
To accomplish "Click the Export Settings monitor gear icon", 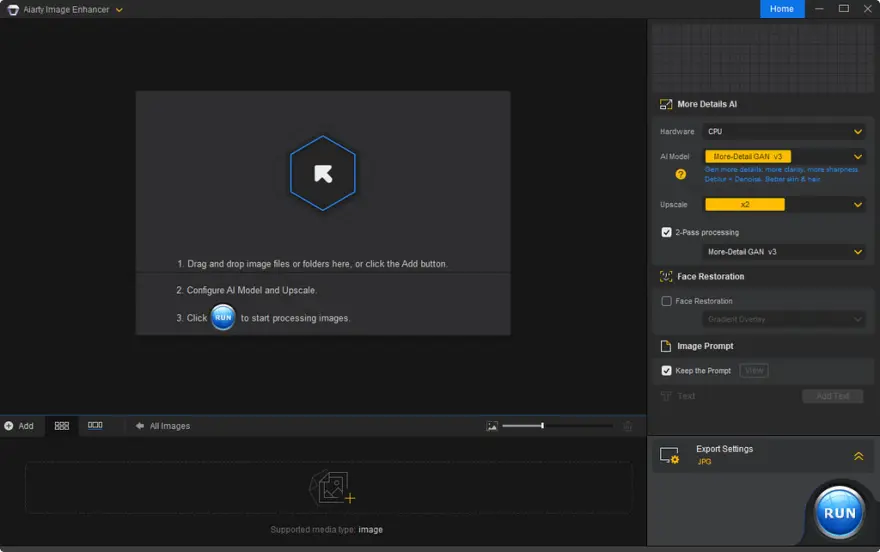I will (x=669, y=456).
